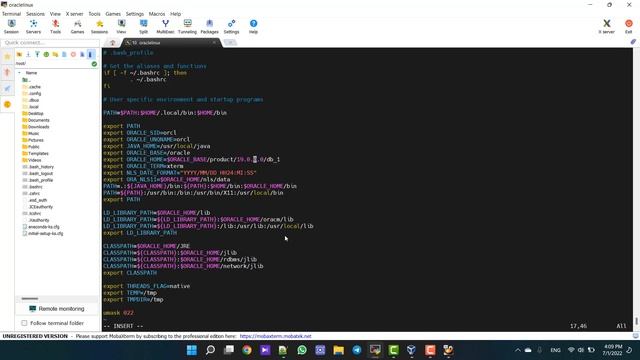Click the SFTP download icon
The height and width of the screenshot is (360, 640).
coord(28,54)
